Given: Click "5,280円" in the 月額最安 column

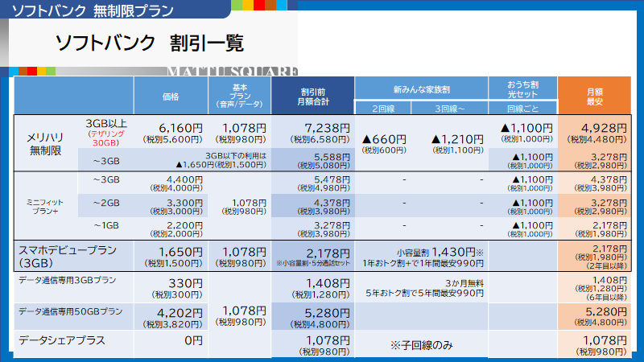Looking at the screenshot, I should [606, 312].
